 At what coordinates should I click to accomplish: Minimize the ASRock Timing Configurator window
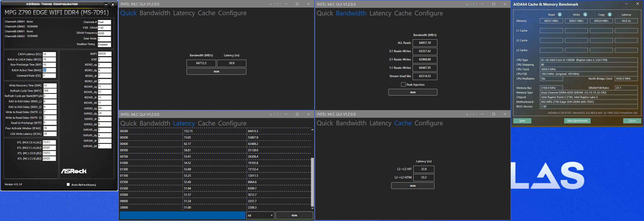coord(106,4)
